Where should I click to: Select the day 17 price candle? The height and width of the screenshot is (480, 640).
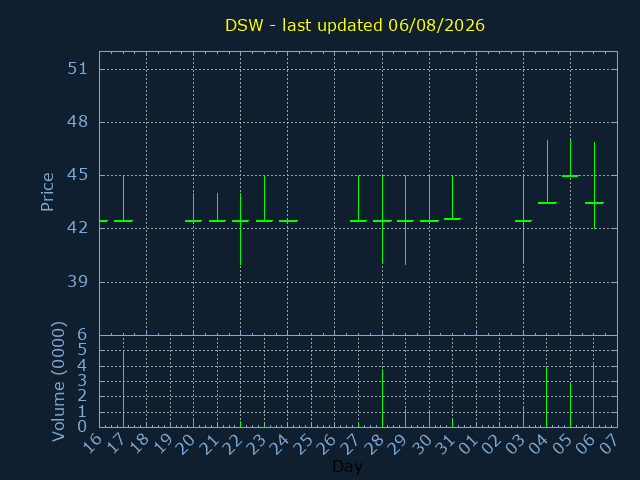pos(123,198)
